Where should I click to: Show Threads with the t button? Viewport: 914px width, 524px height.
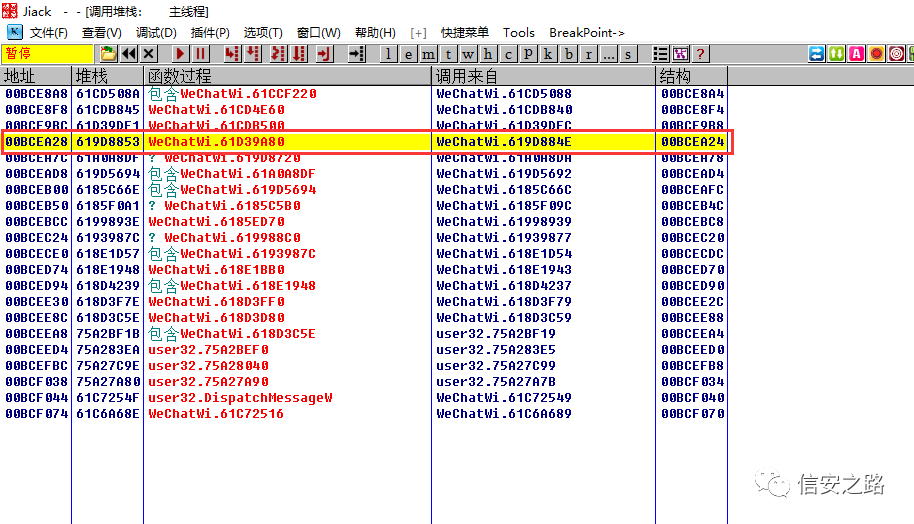pos(448,54)
